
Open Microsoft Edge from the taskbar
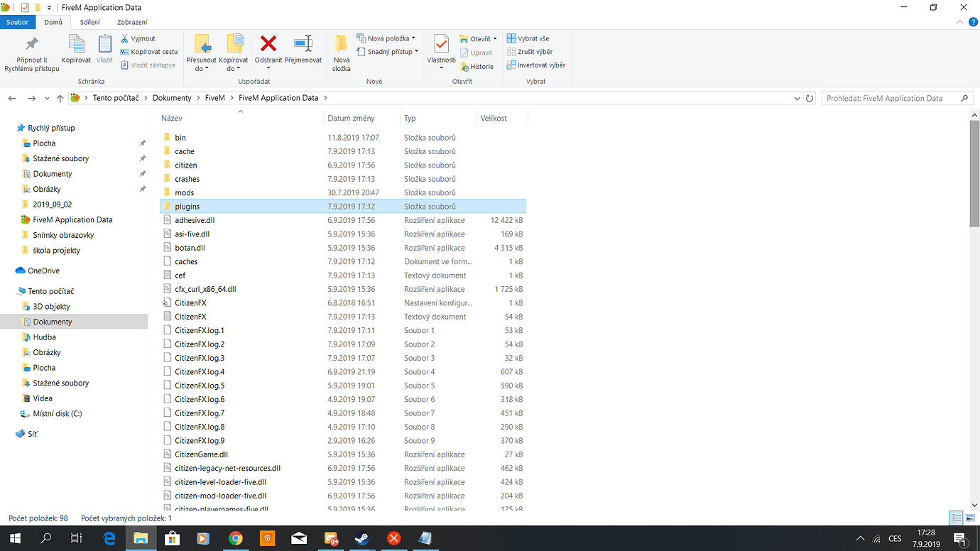(109, 538)
